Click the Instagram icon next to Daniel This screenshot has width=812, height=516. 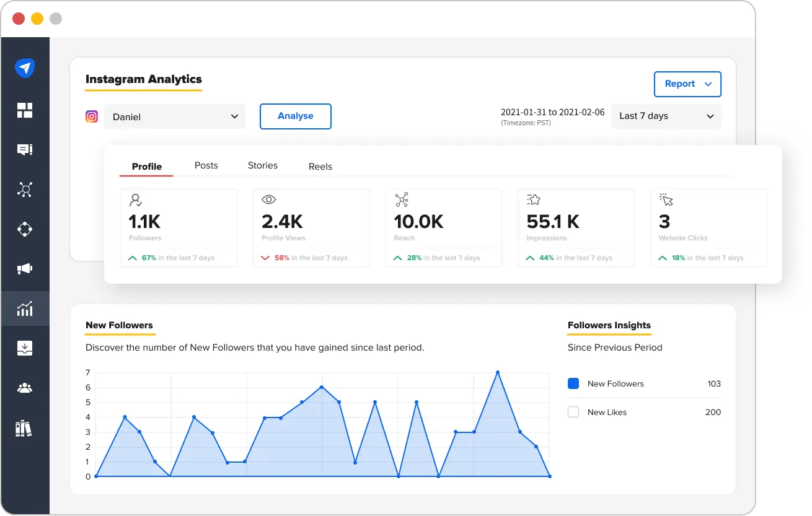(92, 116)
